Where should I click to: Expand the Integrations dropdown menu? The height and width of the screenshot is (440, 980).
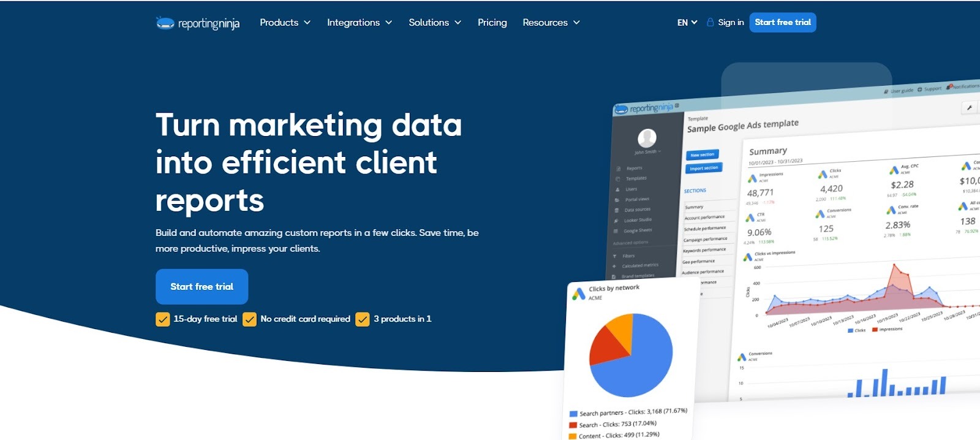pyautogui.click(x=360, y=23)
